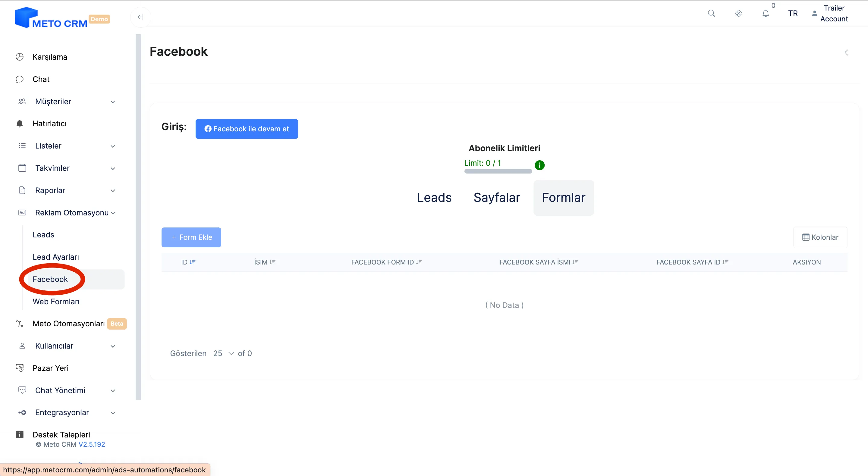The image size is (868, 476).
Task: Sort by Facebook Sayfa İsmi sort icon
Action: 575,262
